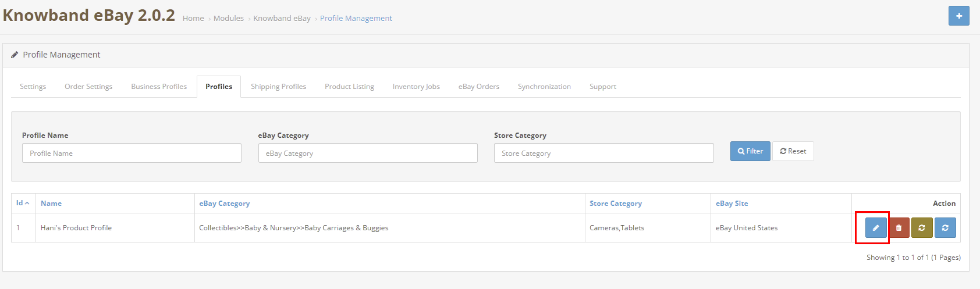
Task: Open eBay Orders tab
Action: tap(478, 87)
